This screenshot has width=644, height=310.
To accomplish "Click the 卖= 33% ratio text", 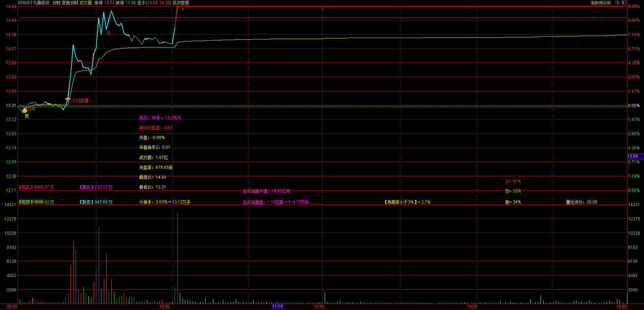I will (x=513, y=191).
